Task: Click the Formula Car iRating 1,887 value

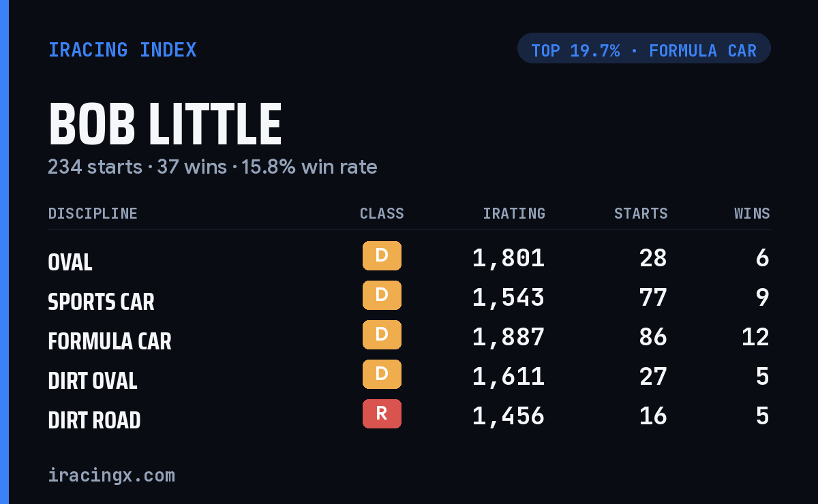Action: click(508, 337)
